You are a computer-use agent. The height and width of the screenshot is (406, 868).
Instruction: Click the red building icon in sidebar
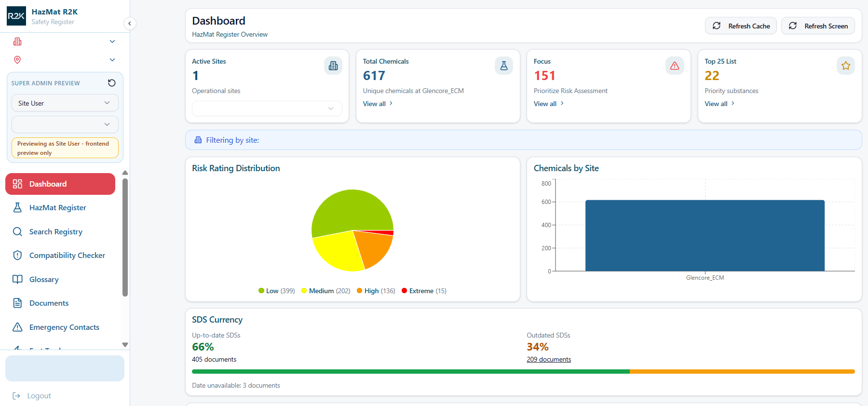tap(17, 41)
